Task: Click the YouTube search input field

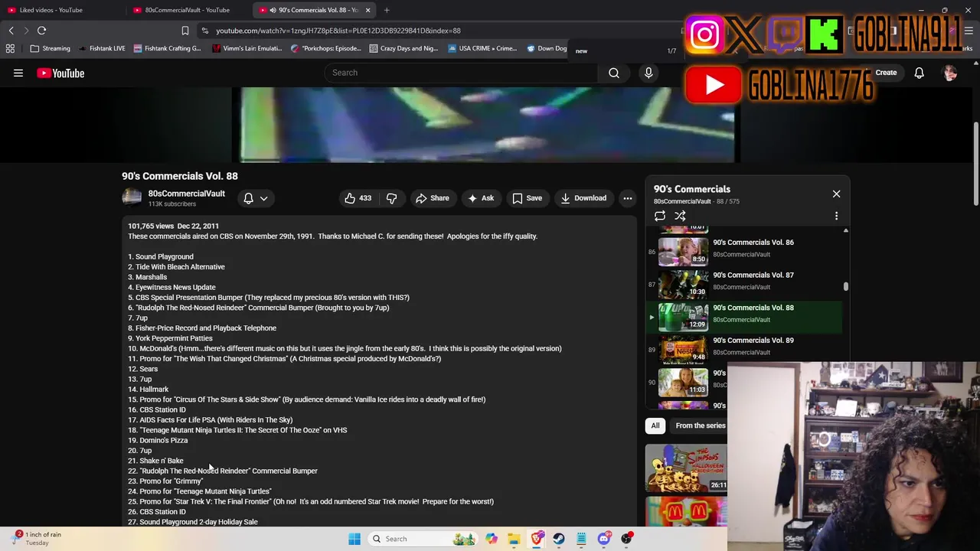Action: click(x=460, y=73)
